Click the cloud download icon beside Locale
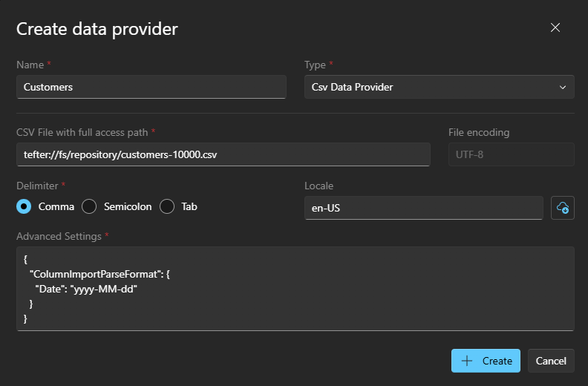The width and height of the screenshot is (588, 386). point(563,207)
